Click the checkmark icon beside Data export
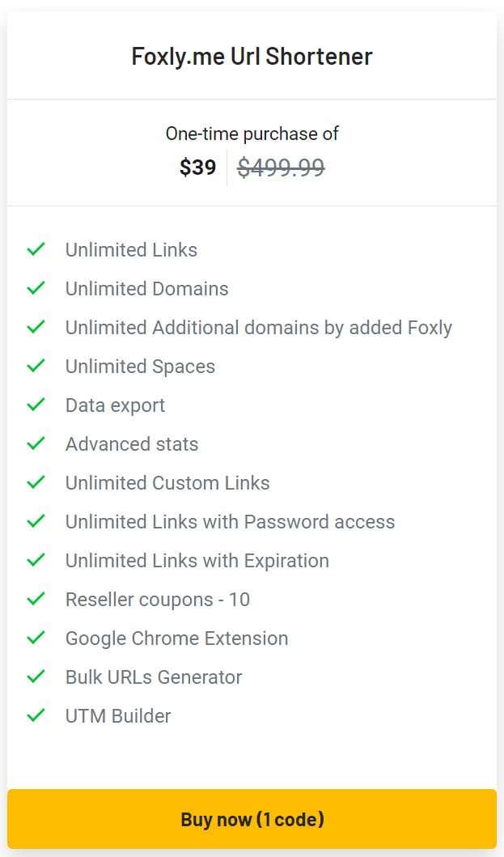This screenshot has height=857, width=504. [36, 405]
